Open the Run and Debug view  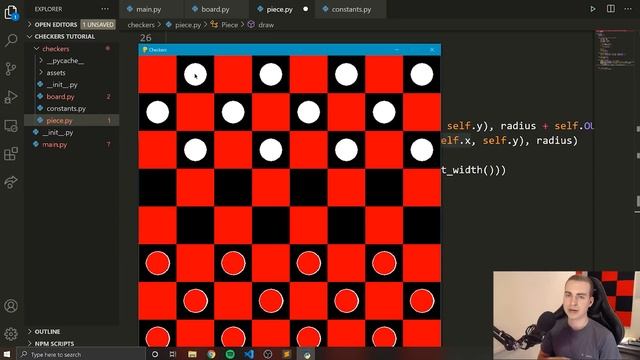[11, 97]
